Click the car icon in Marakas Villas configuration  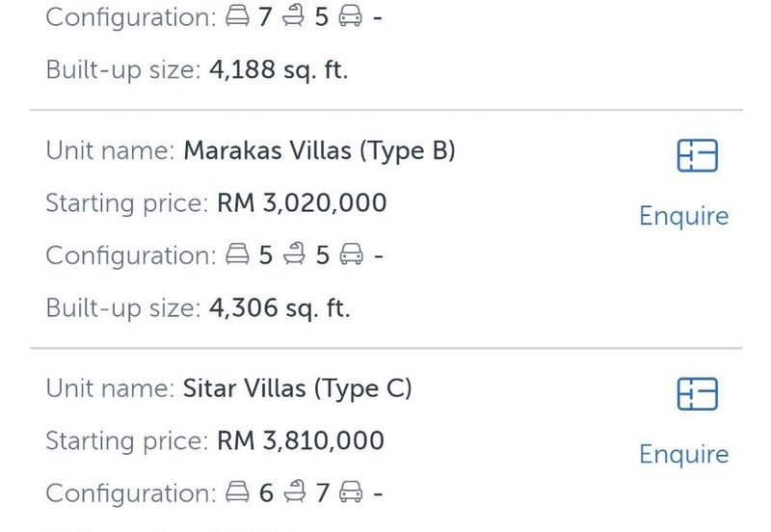[352, 255]
